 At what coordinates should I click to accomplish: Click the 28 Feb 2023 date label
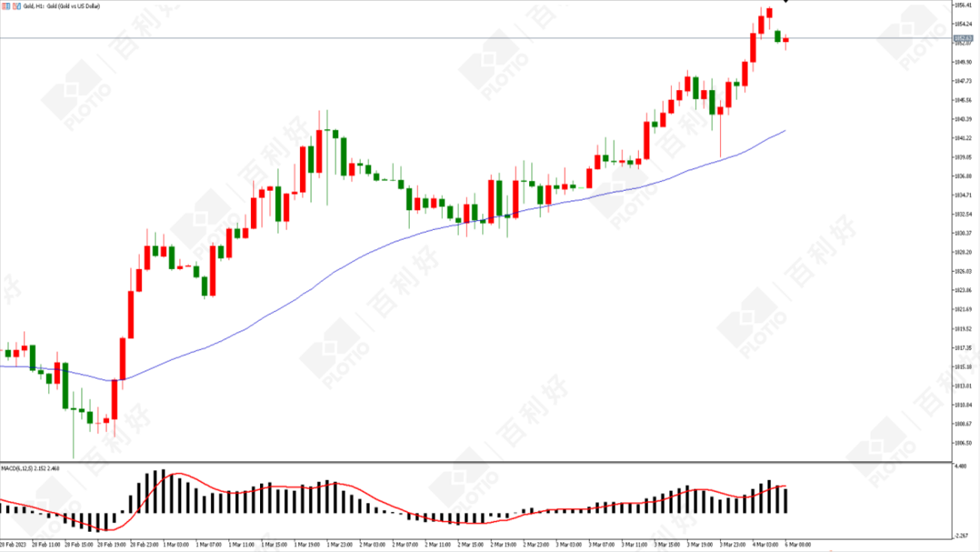coord(12,544)
